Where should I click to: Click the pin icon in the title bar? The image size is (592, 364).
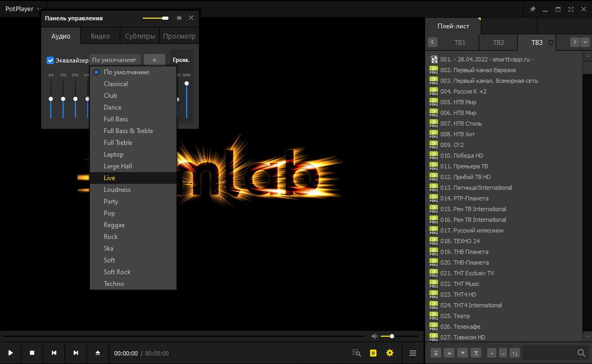pos(532,9)
